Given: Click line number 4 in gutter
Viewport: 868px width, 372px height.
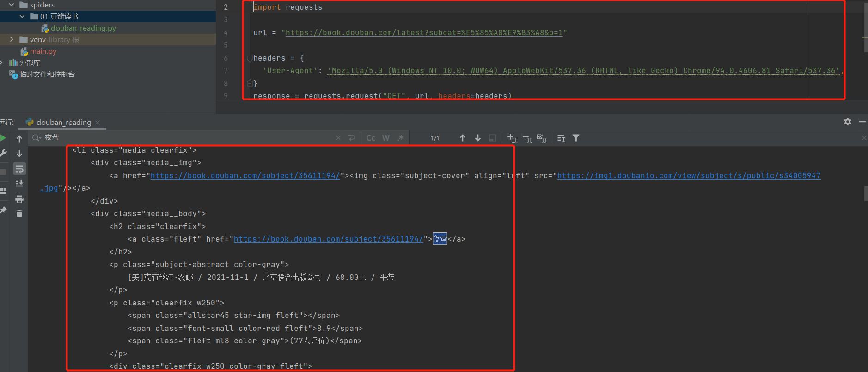Looking at the screenshot, I should pyautogui.click(x=226, y=32).
